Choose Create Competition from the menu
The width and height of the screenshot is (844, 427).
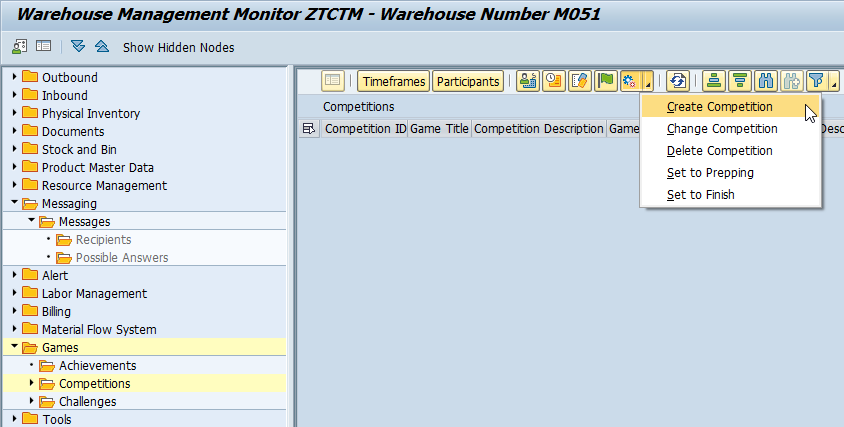(719, 107)
